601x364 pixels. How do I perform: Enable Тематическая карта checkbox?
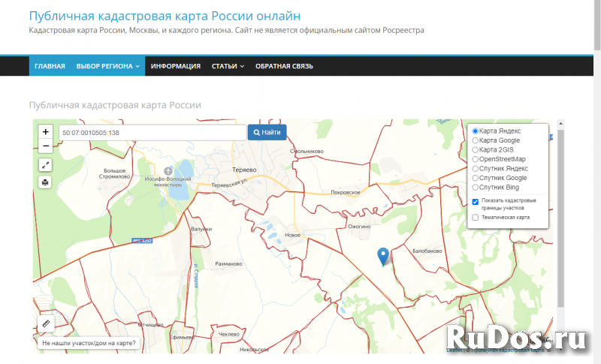coord(476,218)
